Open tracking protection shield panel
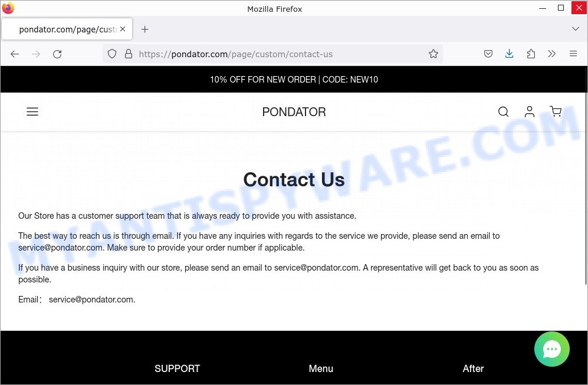 coord(111,54)
